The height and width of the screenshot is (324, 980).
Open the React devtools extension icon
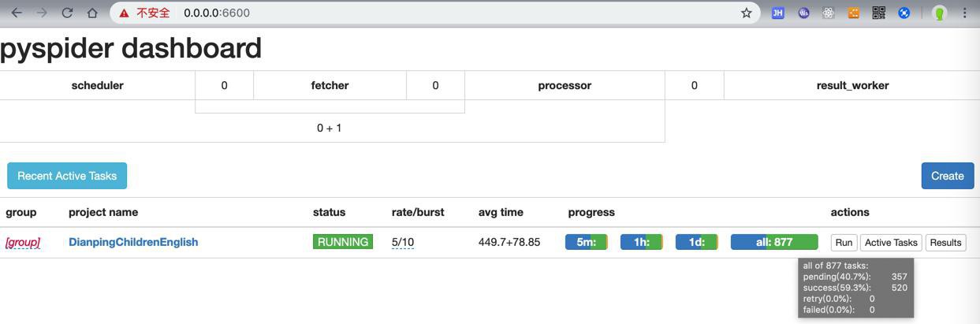tap(828, 13)
